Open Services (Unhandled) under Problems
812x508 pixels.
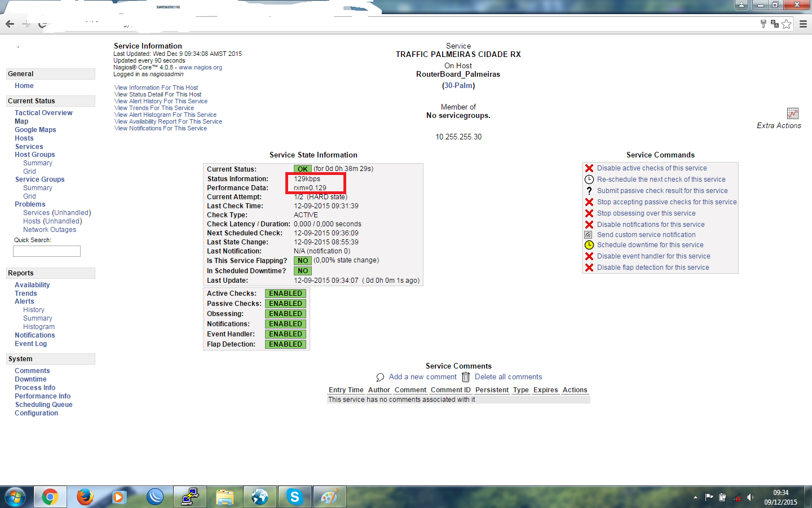point(57,213)
